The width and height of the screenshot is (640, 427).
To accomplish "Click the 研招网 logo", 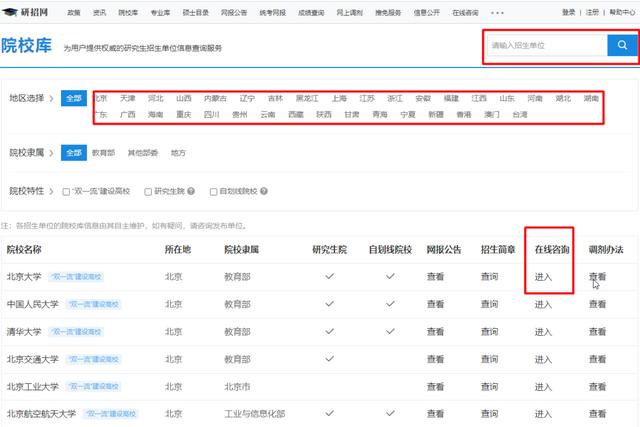I will tap(25, 12).
